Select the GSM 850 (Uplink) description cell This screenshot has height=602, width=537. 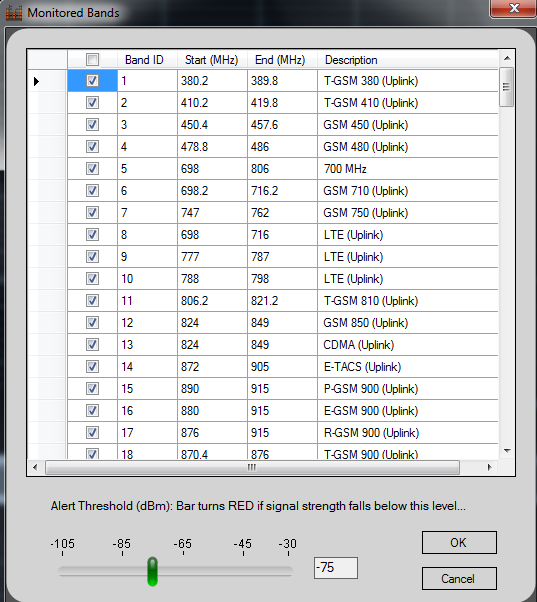tap(408, 322)
